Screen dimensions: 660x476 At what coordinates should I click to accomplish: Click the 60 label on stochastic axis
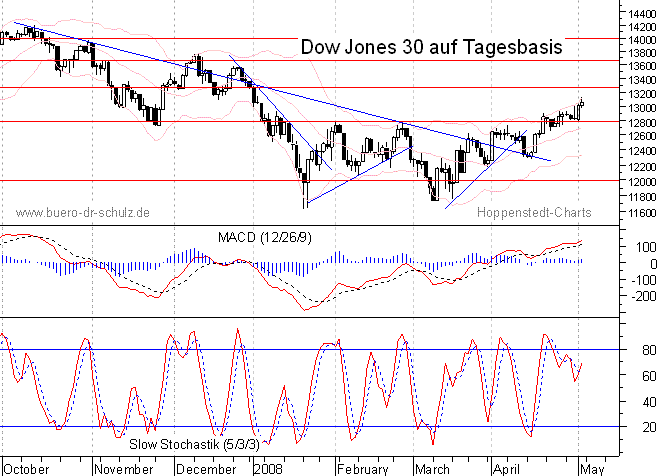[x=649, y=375]
